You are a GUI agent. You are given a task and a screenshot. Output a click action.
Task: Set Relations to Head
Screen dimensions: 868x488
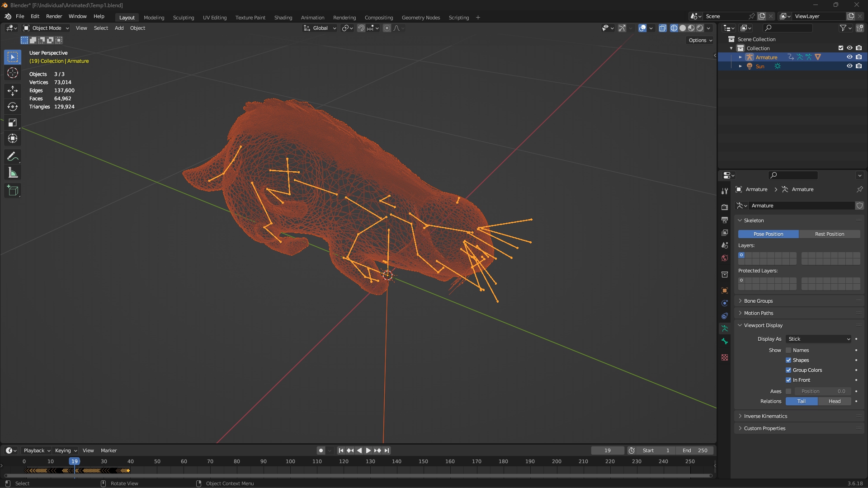click(x=834, y=401)
